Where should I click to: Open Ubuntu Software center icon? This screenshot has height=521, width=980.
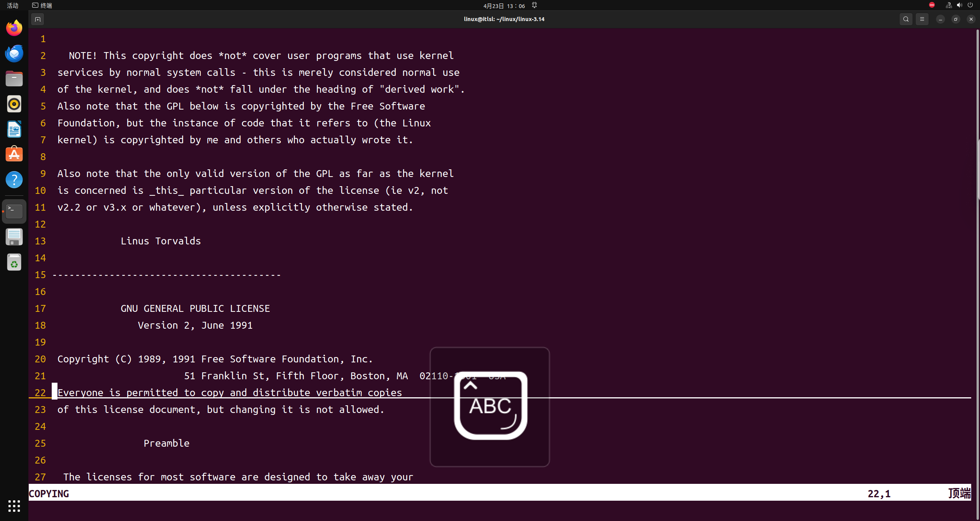[14, 154]
